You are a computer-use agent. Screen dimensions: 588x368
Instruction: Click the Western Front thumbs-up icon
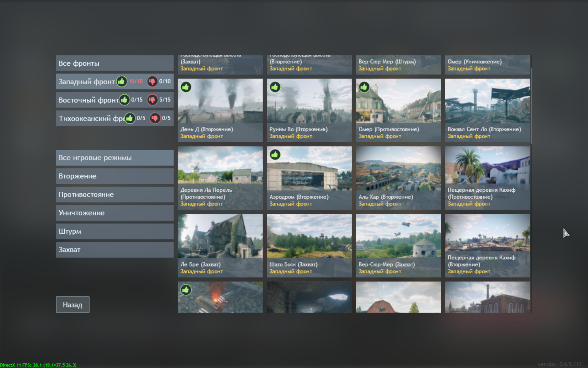[x=122, y=81]
